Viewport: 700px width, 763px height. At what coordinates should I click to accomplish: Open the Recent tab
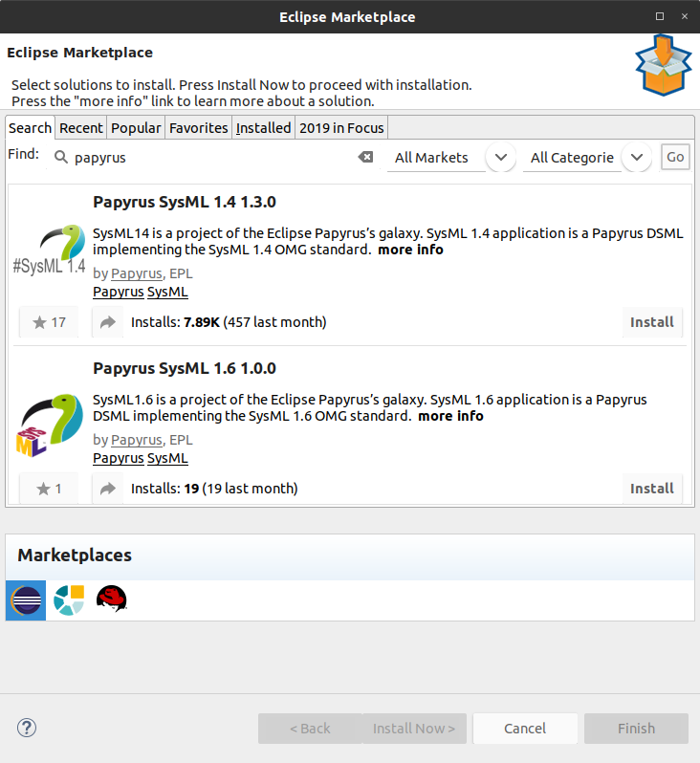pos(81,128)
